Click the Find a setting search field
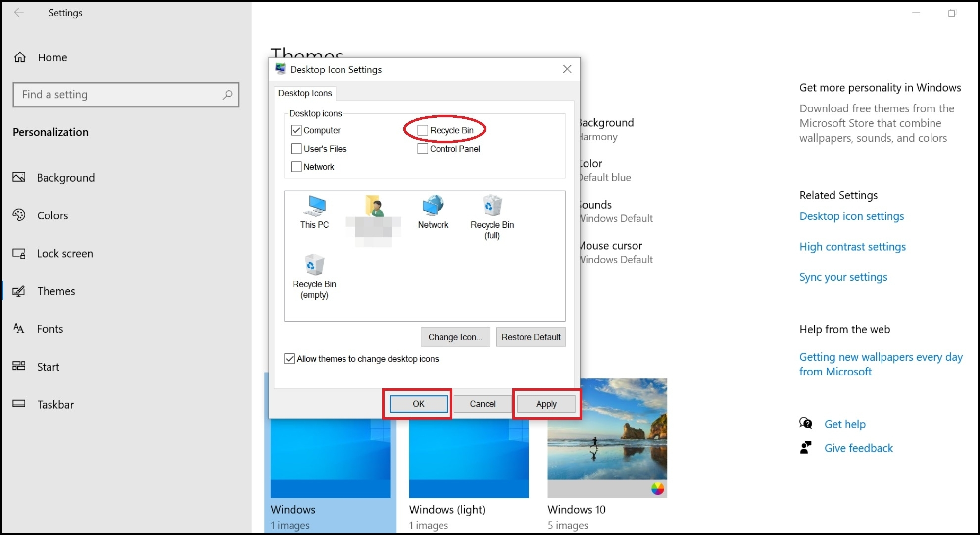The height and width of the screenshot is (535, 980). point(119,95)
